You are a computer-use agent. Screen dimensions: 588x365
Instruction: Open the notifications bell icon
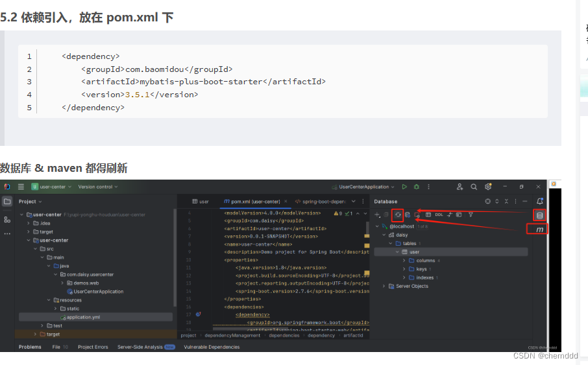(539, 201)
